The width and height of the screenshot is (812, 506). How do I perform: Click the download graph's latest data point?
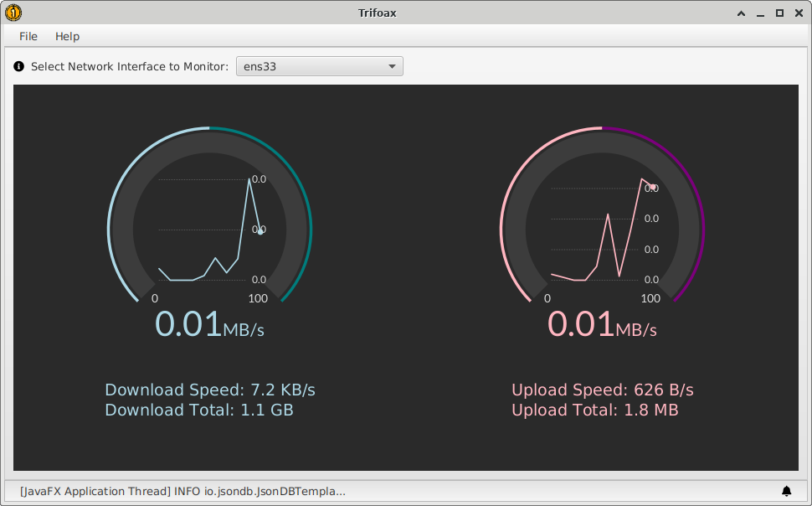[x=260, y=231]
